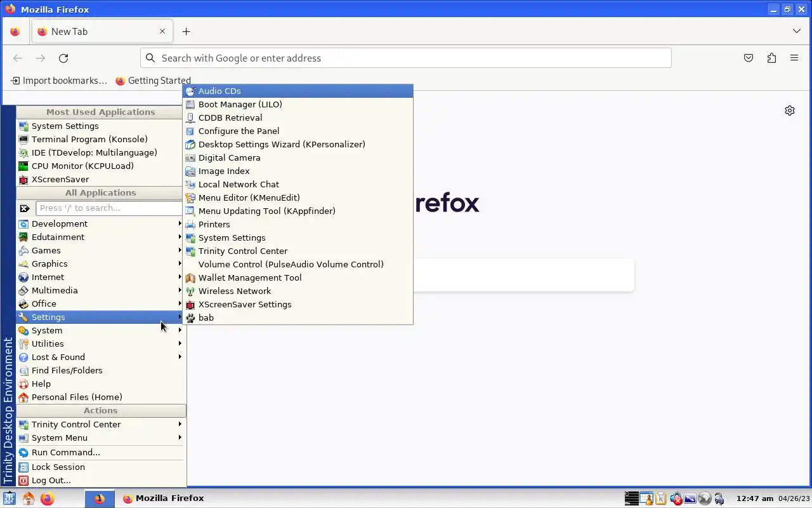Open the KOrganizer reminder tray icon

pos(646,498)
